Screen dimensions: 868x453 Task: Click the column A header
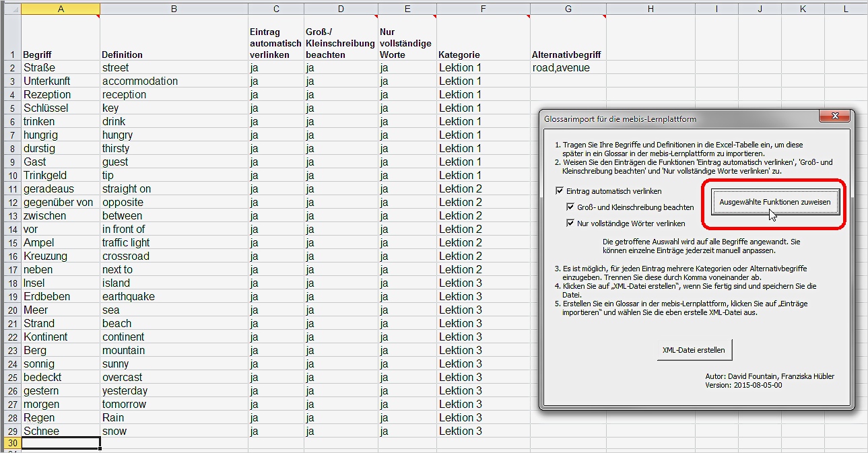(60, 9)
